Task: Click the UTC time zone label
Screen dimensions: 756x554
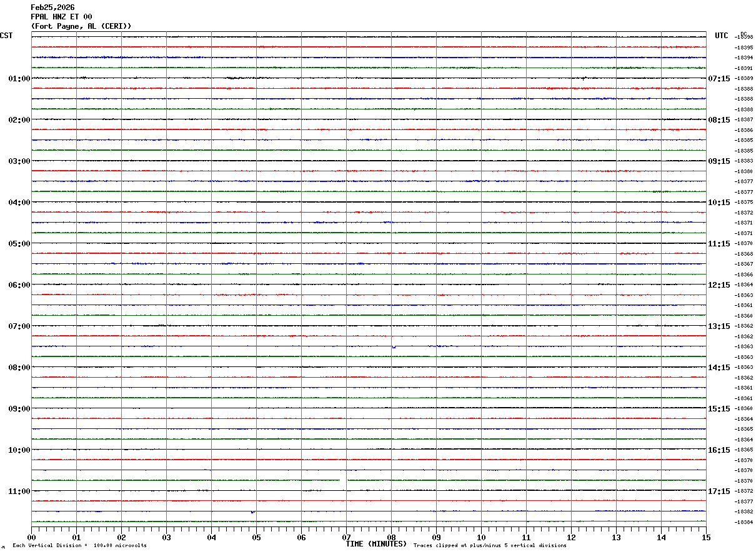Action: [722, 36]
